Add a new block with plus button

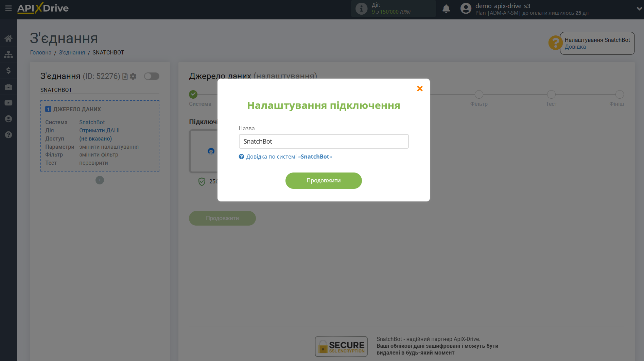[x=100, y=180]
